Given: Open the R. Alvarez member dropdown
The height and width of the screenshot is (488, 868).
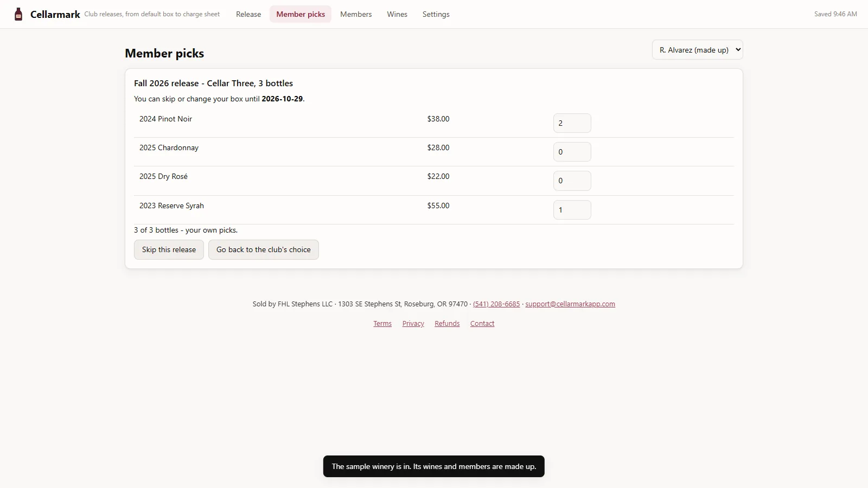Looking at the screenshot, I should pos(697,50).
